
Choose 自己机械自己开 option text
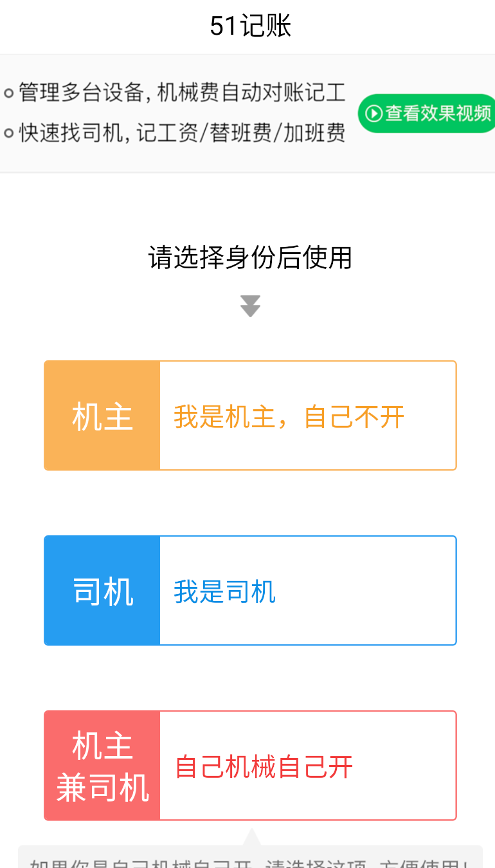(264, 767)
